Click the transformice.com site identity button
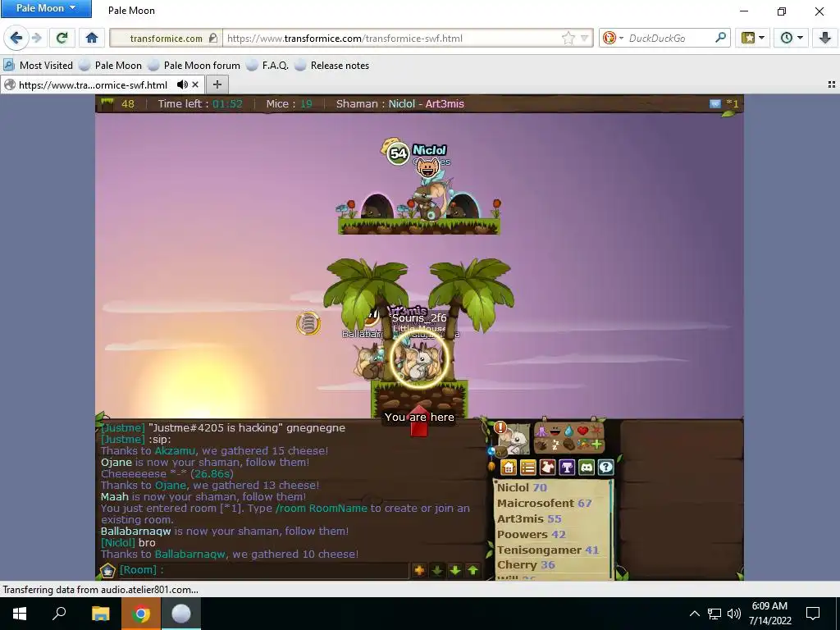Viewport: 840px width, 630px height. point(167,38)
